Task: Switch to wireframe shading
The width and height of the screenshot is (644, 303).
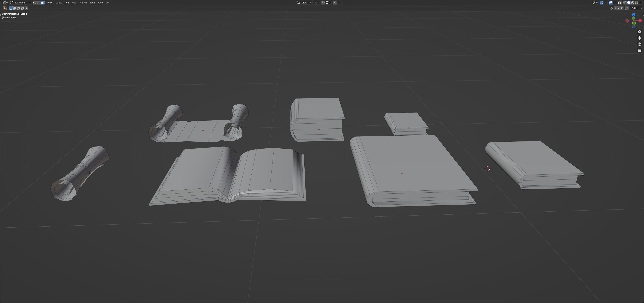Action: point(625,2)
